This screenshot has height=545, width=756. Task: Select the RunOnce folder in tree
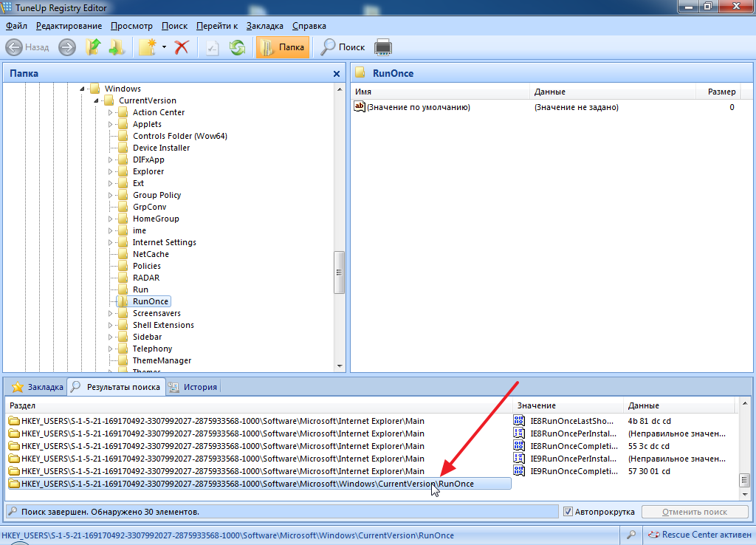[x=151, y=301]
